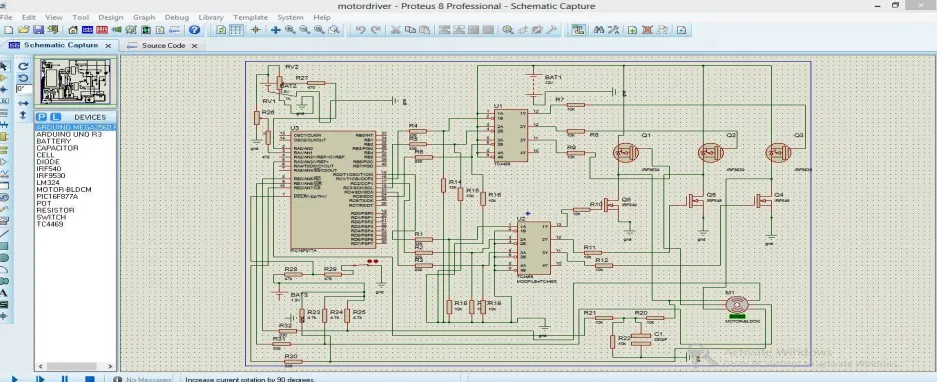Screen dimensions: 942x382
Task: Save project with the floppy disk icon
Action: 38,29
